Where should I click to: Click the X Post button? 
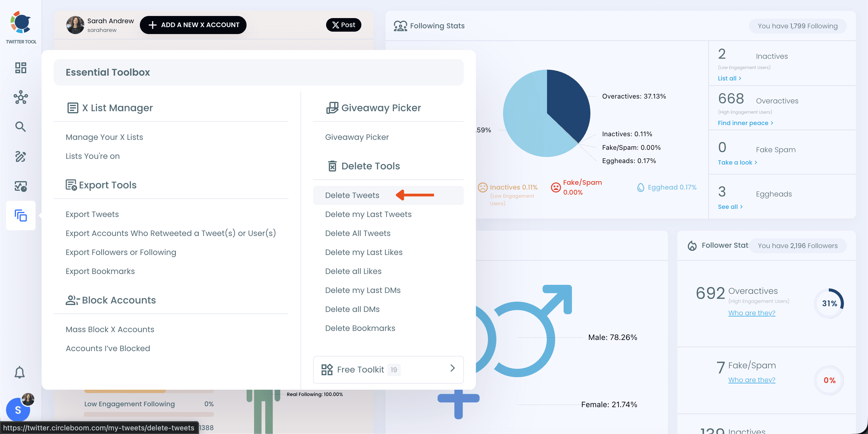pos(343,25)
